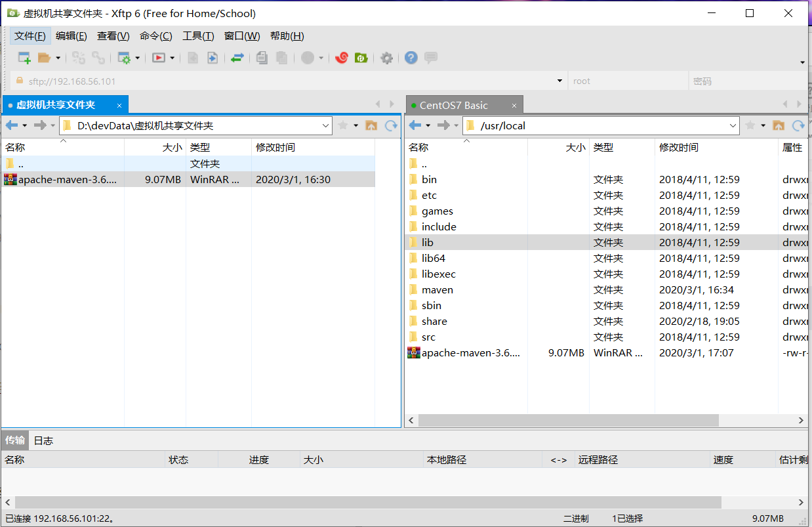Click the Open Session folder icon
812x527 pixels.
44,58
